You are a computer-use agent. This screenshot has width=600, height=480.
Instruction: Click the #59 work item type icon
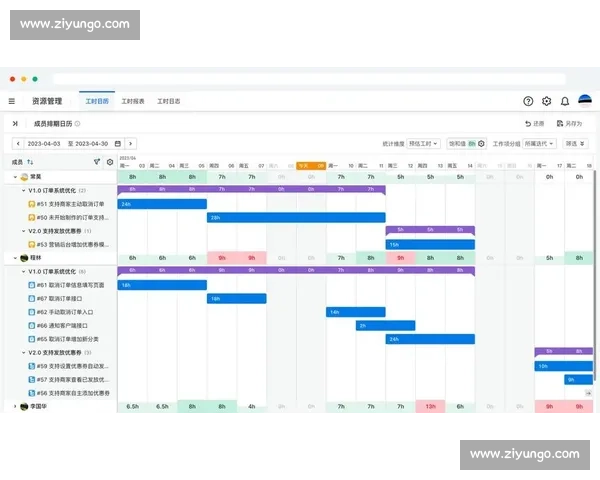tap(32, 366)
